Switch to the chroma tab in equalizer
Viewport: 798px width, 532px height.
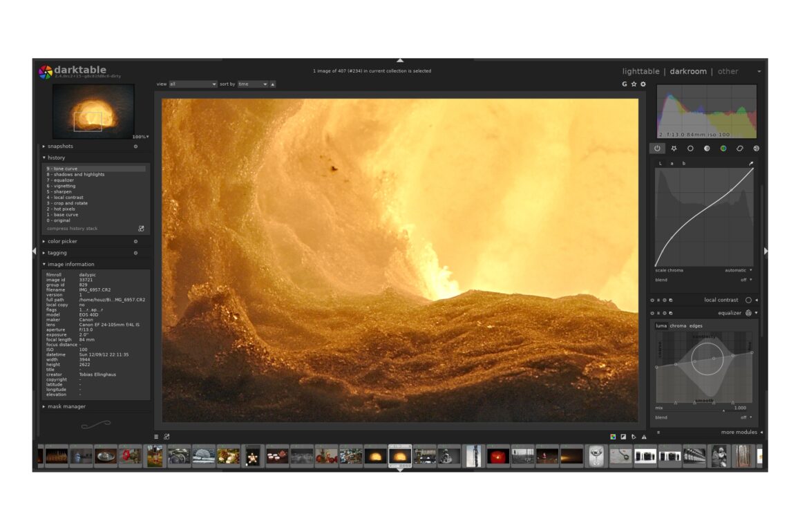pos(678,325)
